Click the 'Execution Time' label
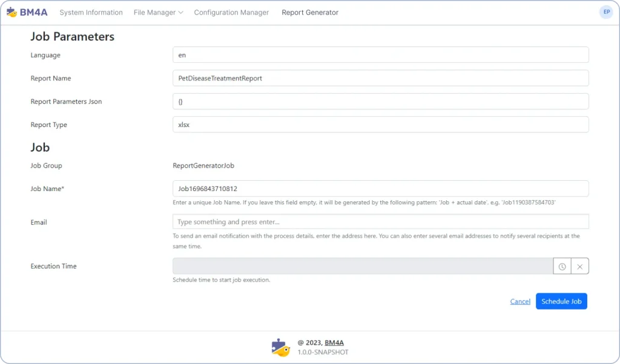620x364 pixels. click(53, 266)
